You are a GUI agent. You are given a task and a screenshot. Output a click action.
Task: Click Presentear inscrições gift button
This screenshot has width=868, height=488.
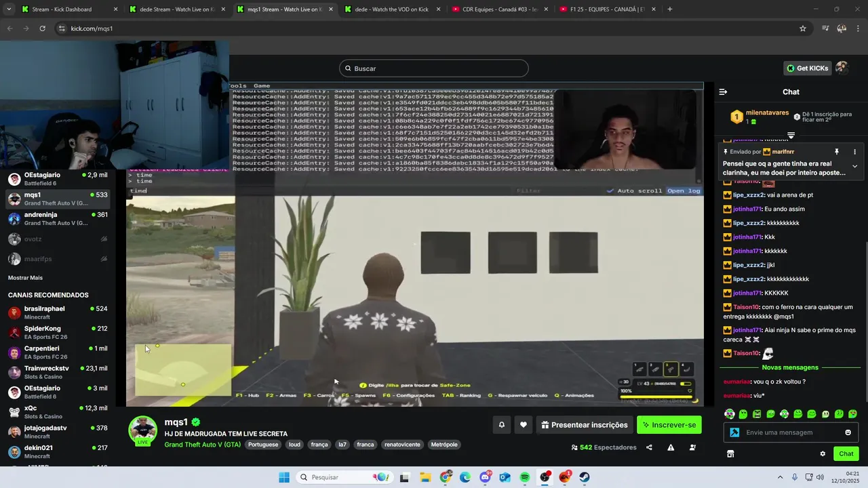tap(585, 425)
